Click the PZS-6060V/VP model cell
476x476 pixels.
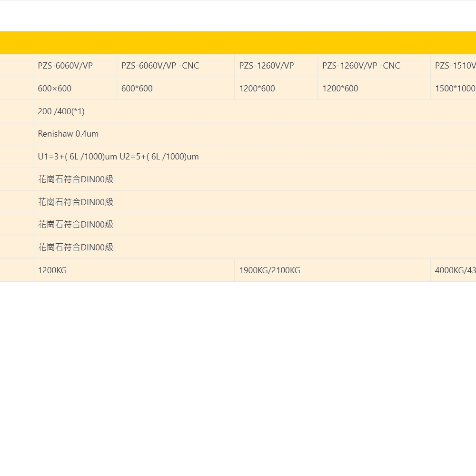tap(65, 66)
